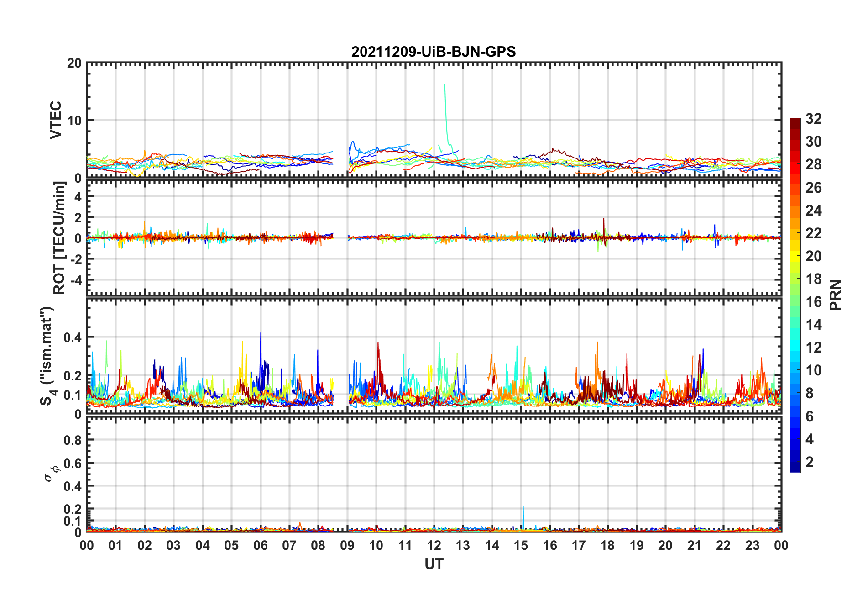Click x-axis hour label 14

click(492, 545)
